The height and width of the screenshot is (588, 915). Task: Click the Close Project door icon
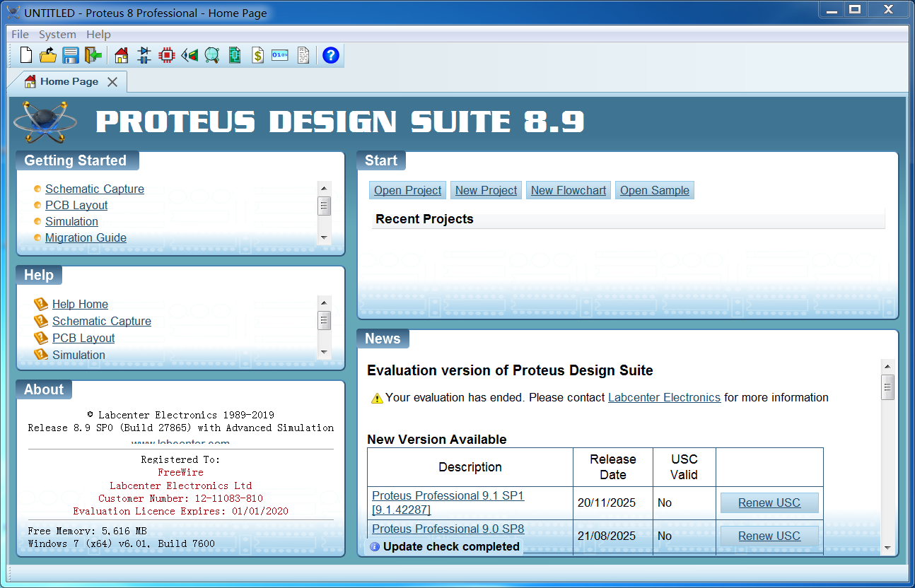(93, 55)
